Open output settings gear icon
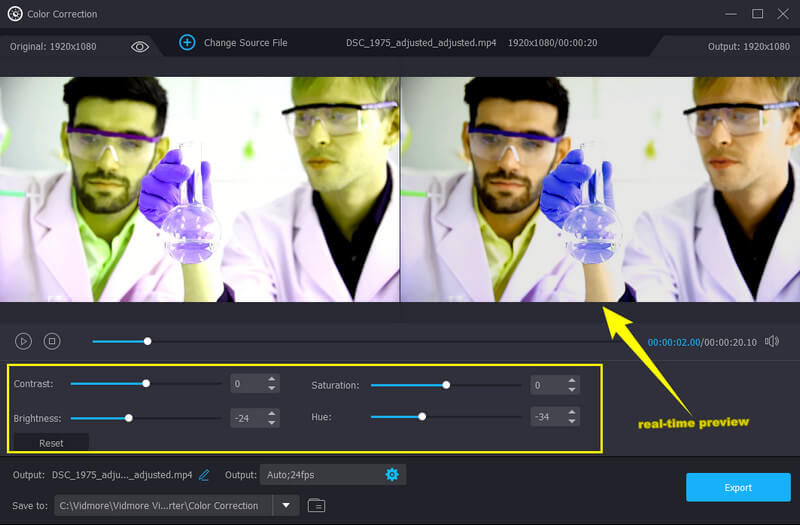 392,474
